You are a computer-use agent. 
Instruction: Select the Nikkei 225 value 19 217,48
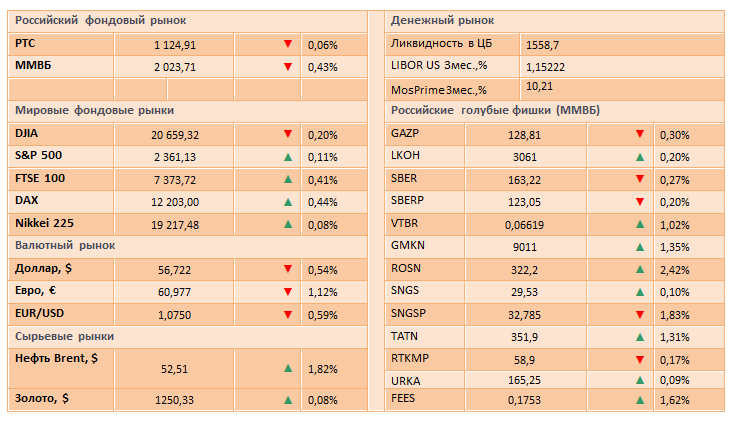coord(176,225)
